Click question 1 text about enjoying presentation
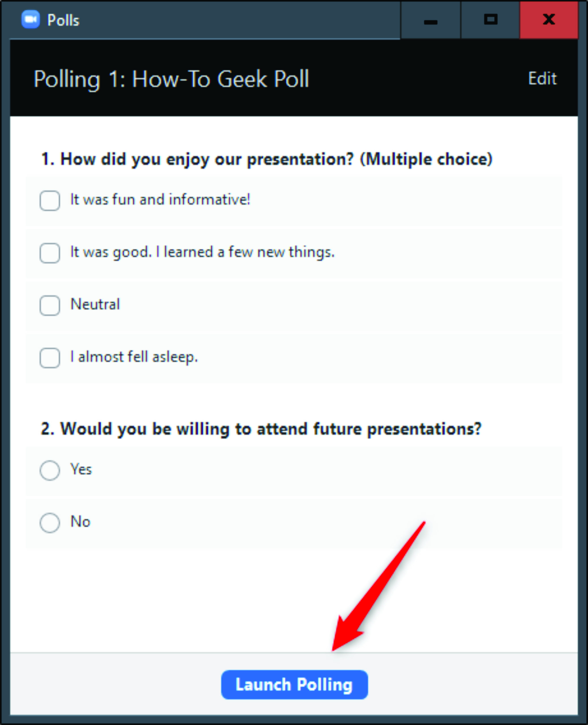 266,159
